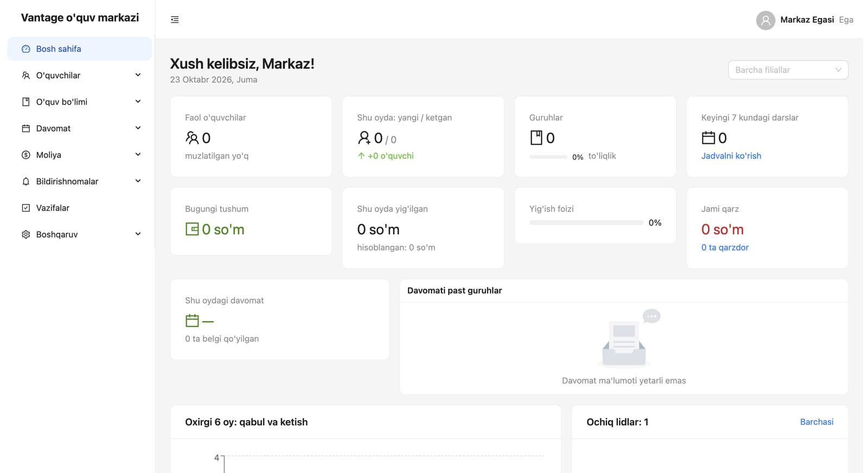
Task: Expand the Boshqaruv submenu chevron
Action: click(x=138, y=234)
